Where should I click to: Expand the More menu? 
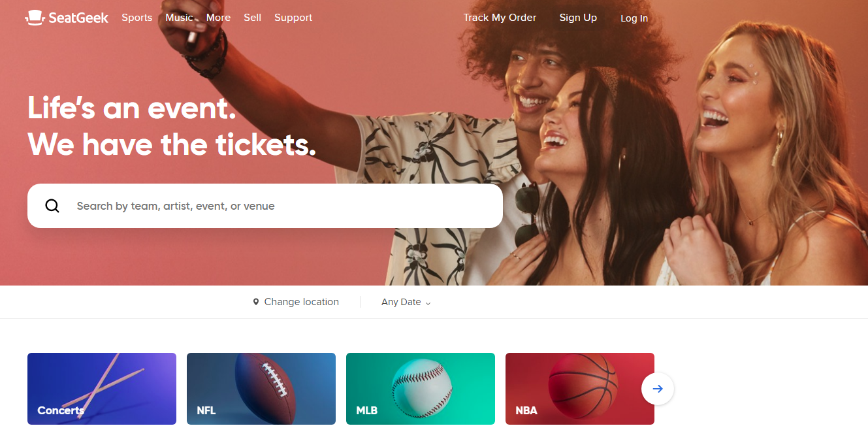pyautogui.click(x=218, y=18)
